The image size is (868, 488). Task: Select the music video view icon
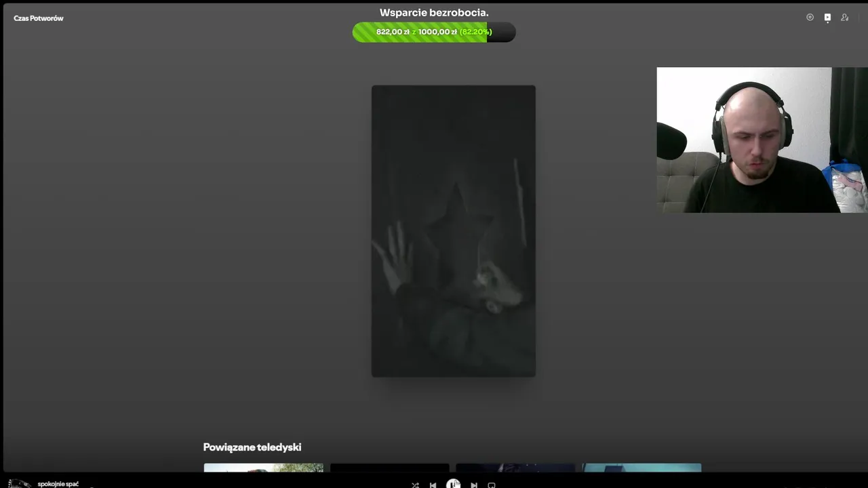827,18
